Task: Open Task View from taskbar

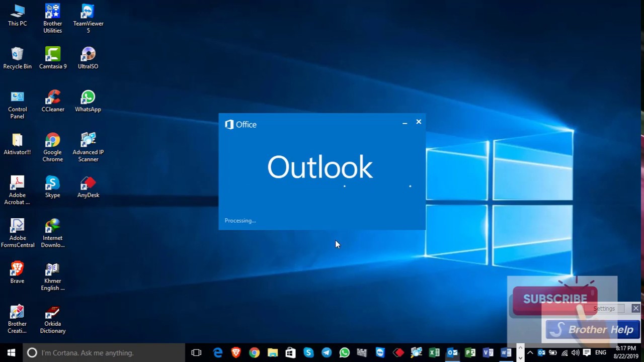Action: 196,353
